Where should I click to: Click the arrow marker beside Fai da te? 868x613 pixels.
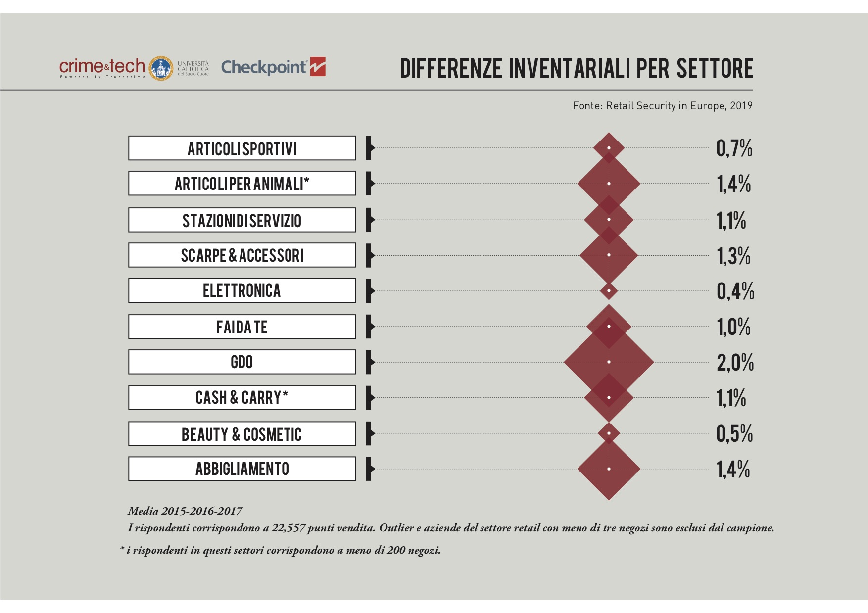click(370, 327)
